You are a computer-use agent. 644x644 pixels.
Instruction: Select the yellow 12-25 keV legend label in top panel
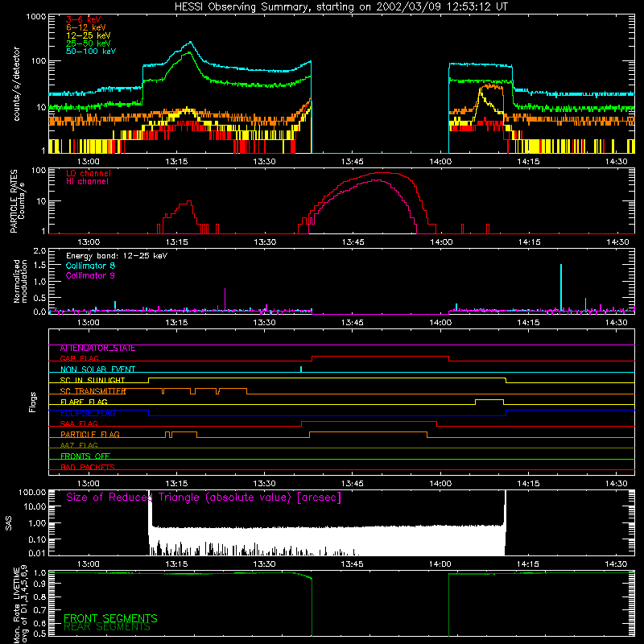click(x=89, y=35)
